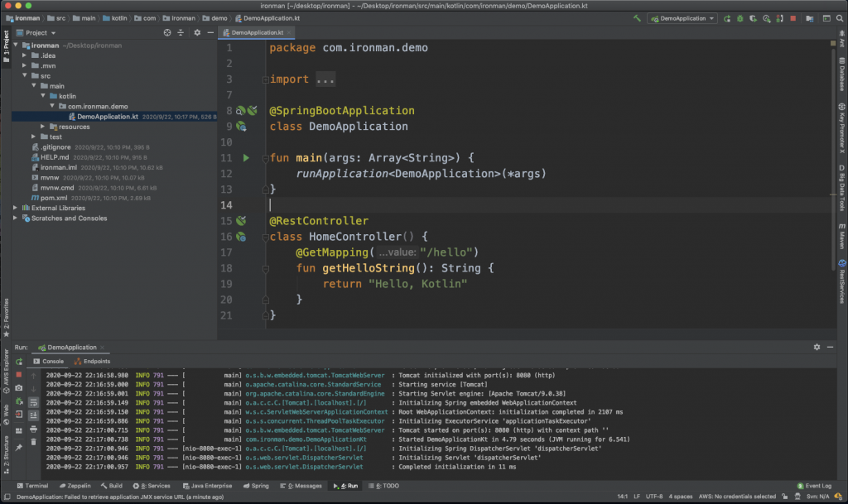Open the Terminal tool window
This screenshot has width=848, height=504.
coord(32,486)
